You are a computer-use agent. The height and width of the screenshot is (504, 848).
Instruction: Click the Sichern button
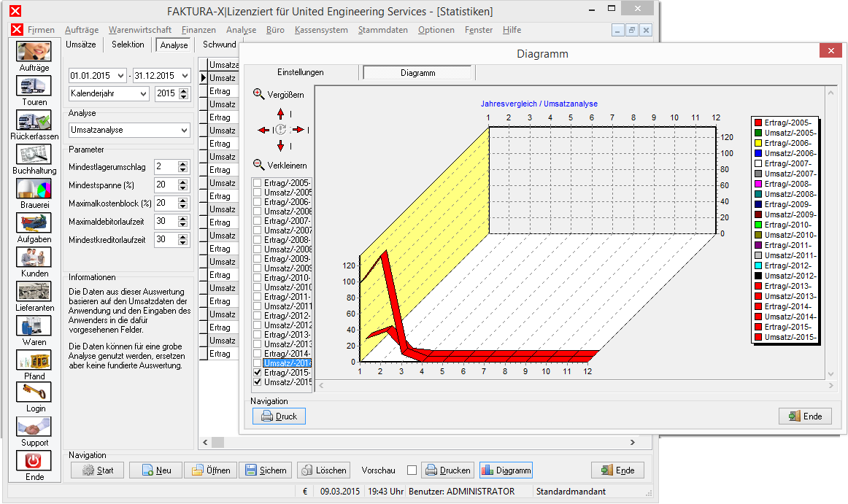pos(266,470)
